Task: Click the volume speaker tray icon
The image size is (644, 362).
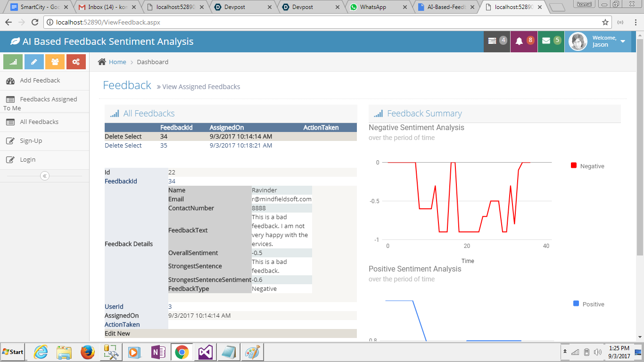Action: (598, 352)
